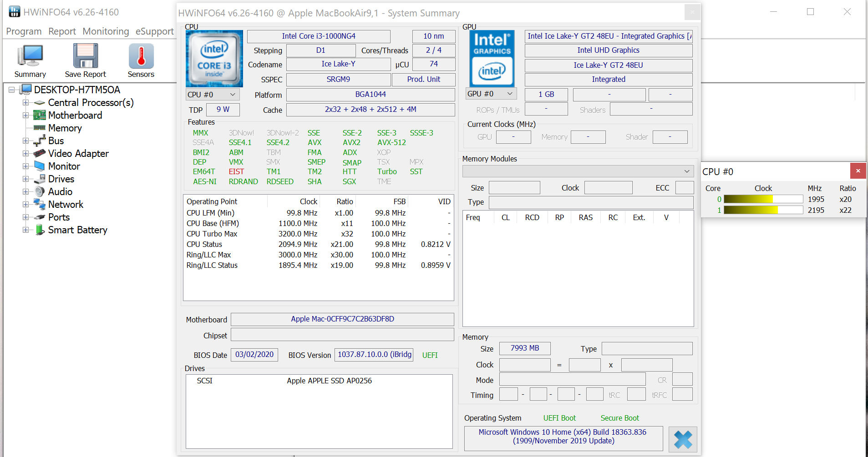Expand the Network node
868x457 pixels.
tap(26, 205)
